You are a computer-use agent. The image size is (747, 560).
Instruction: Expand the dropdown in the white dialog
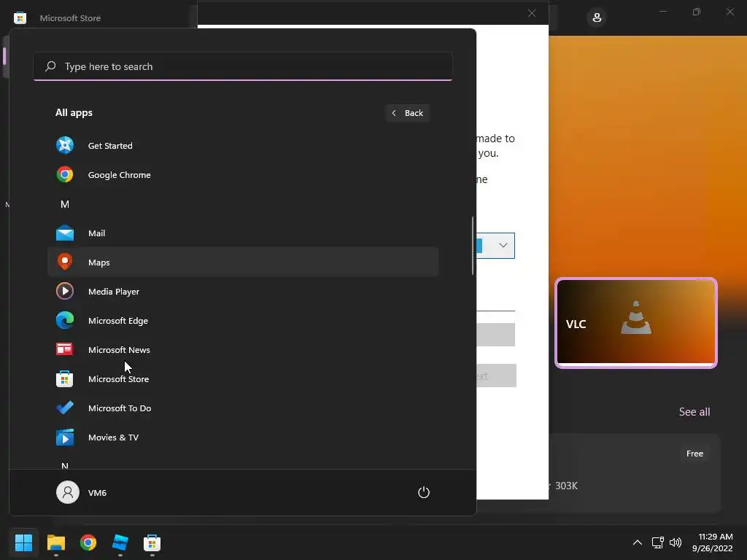pos(503,245)
